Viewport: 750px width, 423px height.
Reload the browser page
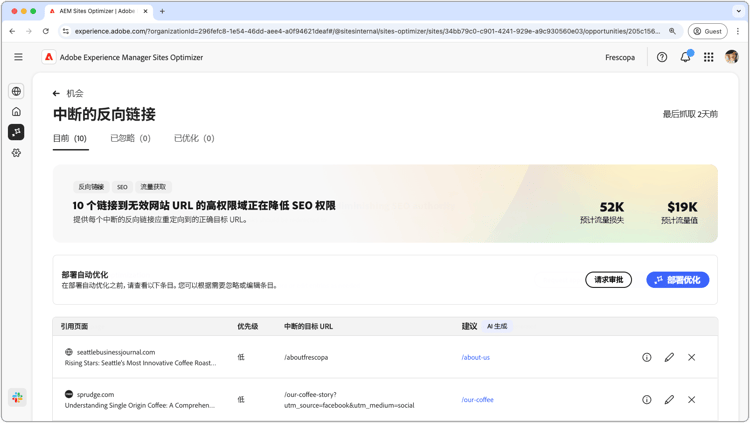pos(45,31)
